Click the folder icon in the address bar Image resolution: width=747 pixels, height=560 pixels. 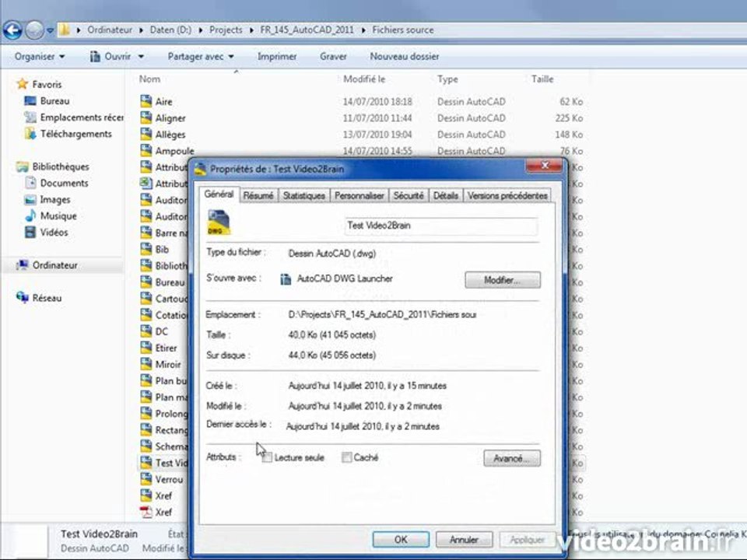64,30
